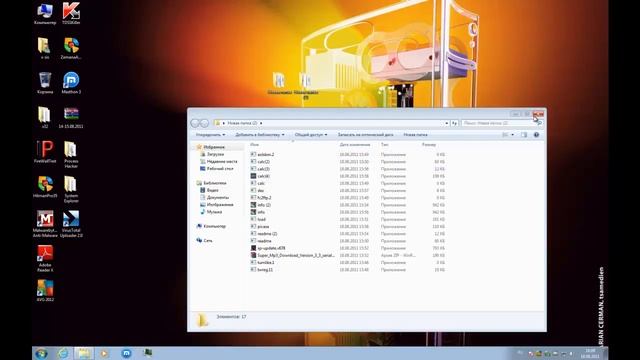Screen dimensions: 640x360
Task: Open the x32 folder on desktop
Action: 45,118
